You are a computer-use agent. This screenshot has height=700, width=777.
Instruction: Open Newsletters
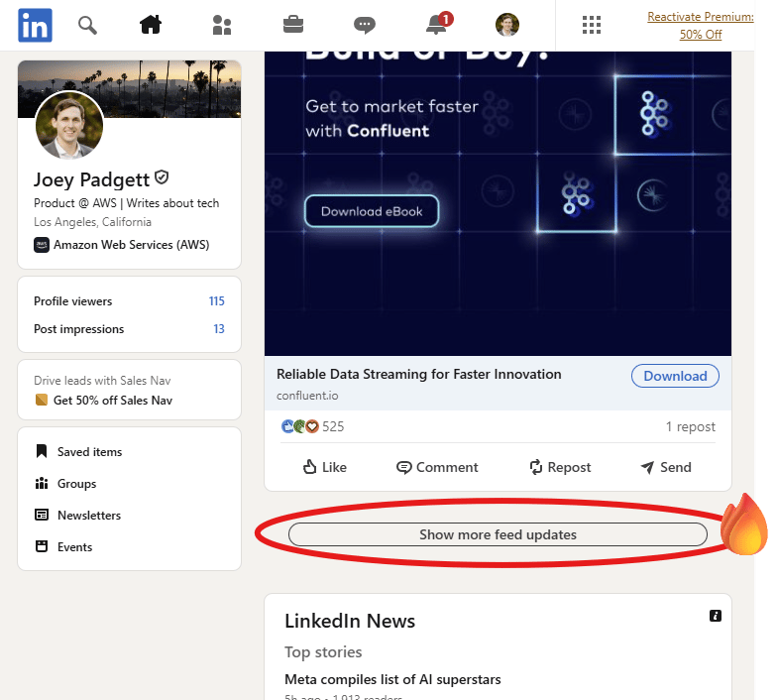coord(89,516)
